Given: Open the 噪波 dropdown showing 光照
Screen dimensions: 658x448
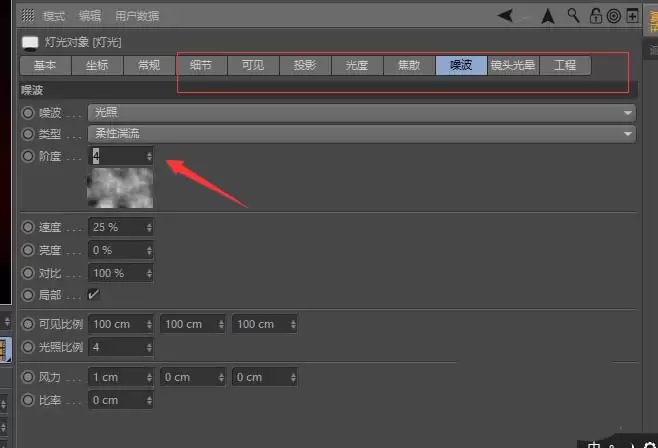Looking at the screenshot, I should pos(362,113).
